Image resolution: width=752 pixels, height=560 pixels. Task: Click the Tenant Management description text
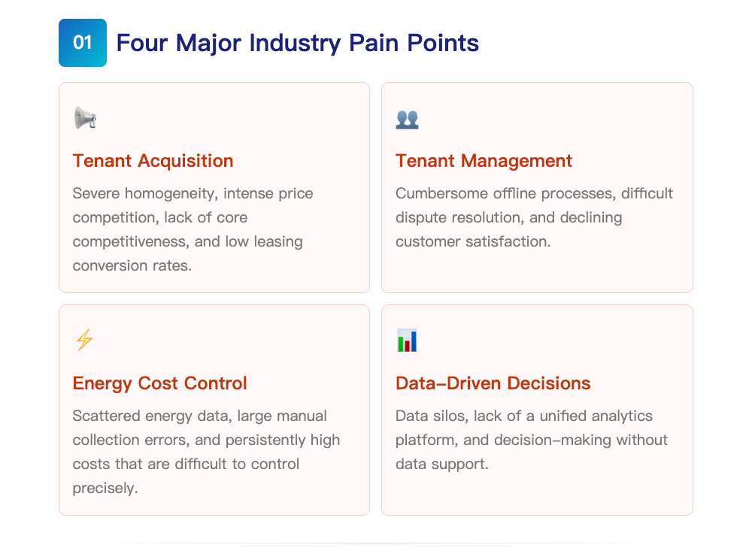pyautogui.click(x=534, y=217)
